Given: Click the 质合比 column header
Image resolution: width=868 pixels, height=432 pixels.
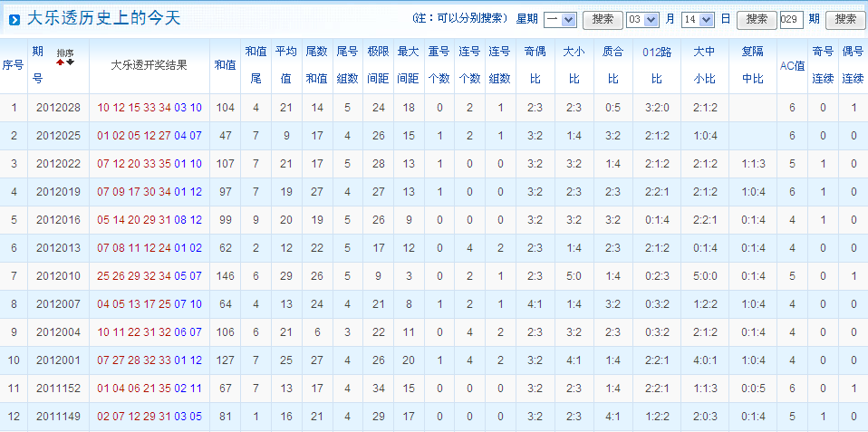Looking at the screenshot, I should tap(613, 65).
